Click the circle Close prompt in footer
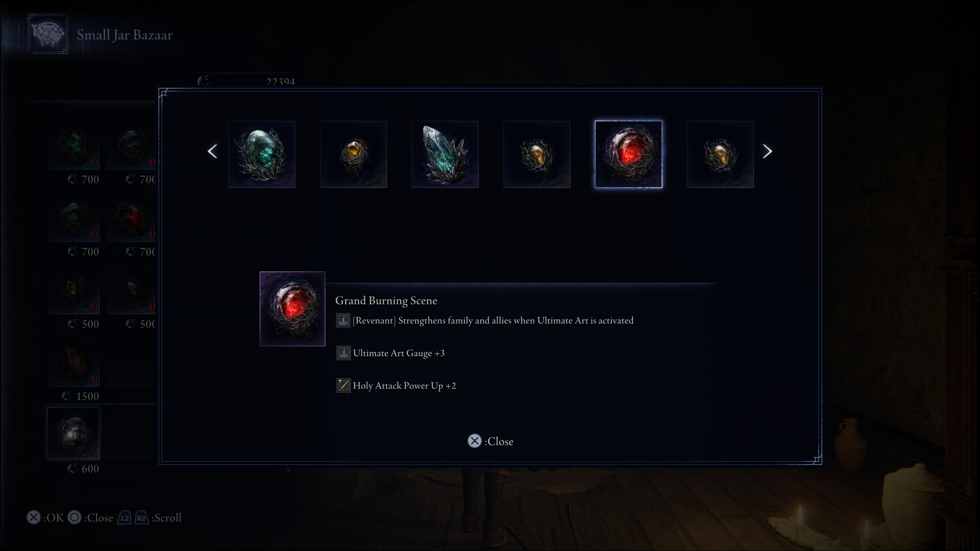Image resolution: width=980 pixels, height=551 pixels. coord(90,518)
